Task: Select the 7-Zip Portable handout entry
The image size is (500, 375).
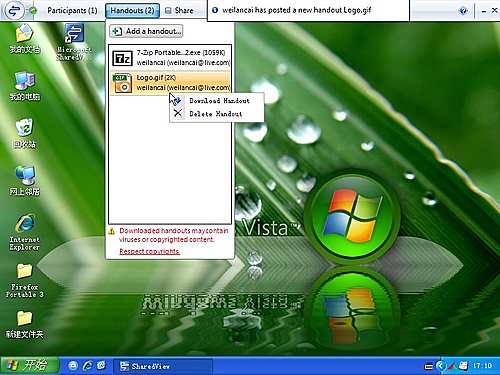Action: click(x=170, y=58)
